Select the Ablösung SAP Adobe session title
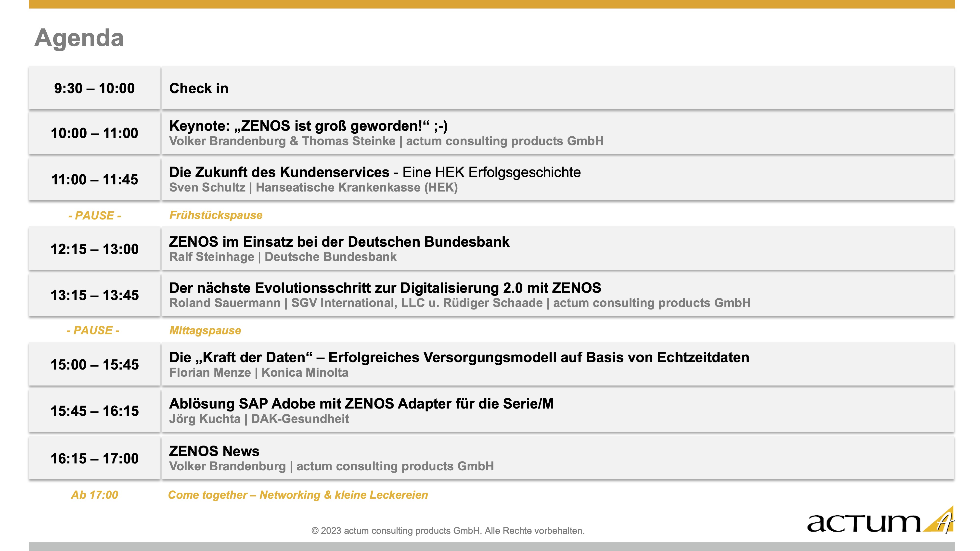Viewport: 980px width, 551px height. click(361, 404)
